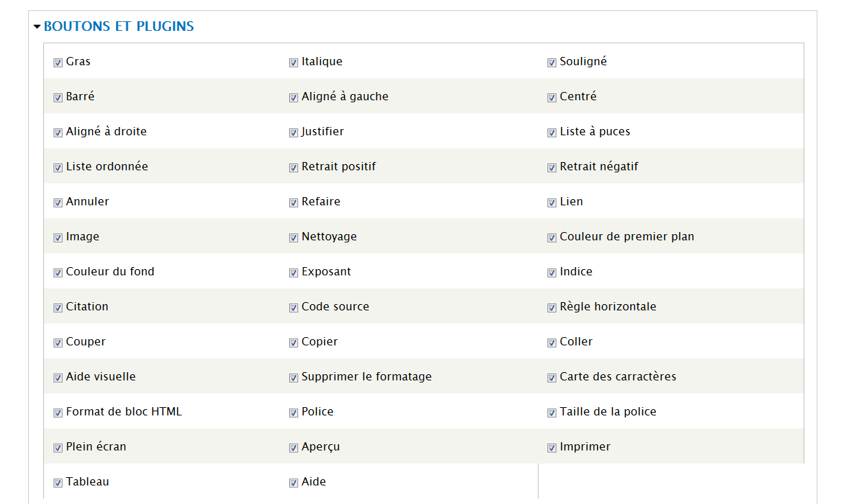The height and width of the screenshot is (504, 849).
Task: Toggle the Image plugin checkbox
Action: (58, 238)
